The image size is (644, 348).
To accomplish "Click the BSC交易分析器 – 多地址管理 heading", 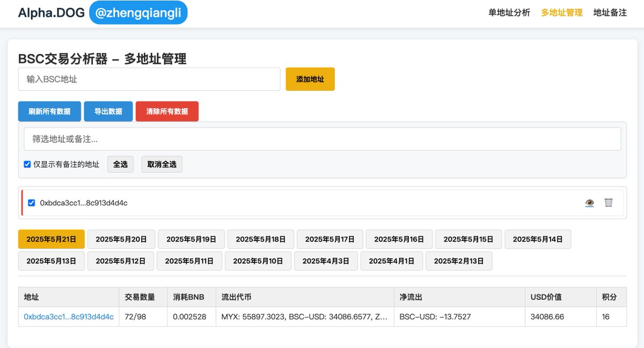I will click(x=103, y=59).
